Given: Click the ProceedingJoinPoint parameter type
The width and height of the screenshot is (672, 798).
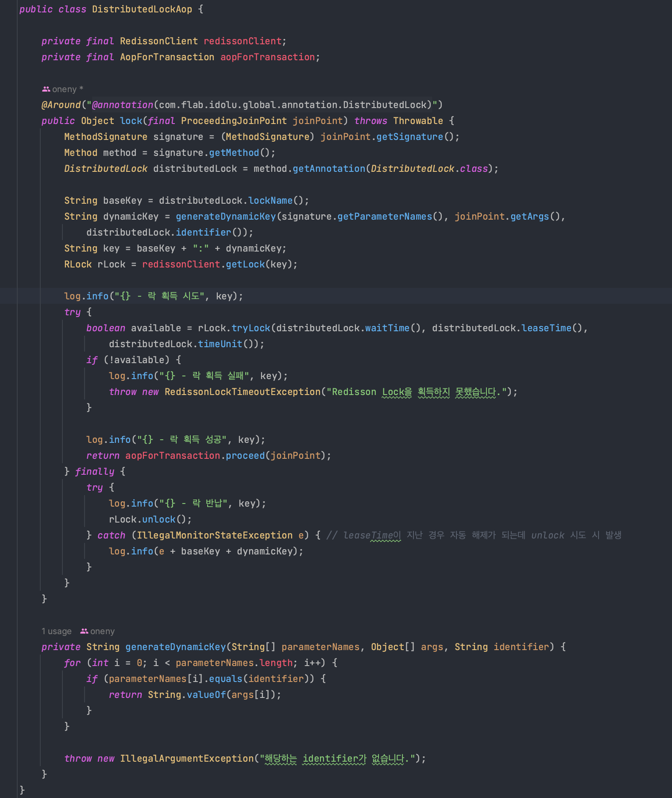Looking at the screenshot, I should point(234,121).
